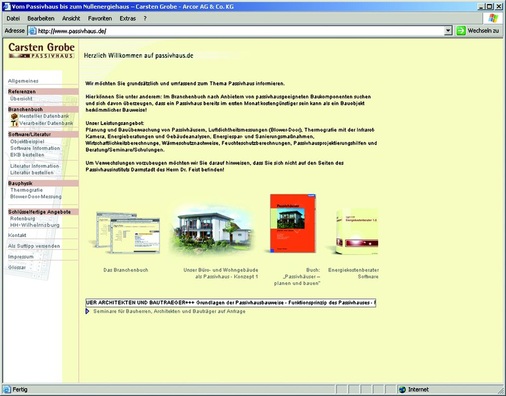Viewport: 506px width, 396px height.
Task: Click the Verarbeiter Datenbank tools icon
Action: click(x=14, y=123)
